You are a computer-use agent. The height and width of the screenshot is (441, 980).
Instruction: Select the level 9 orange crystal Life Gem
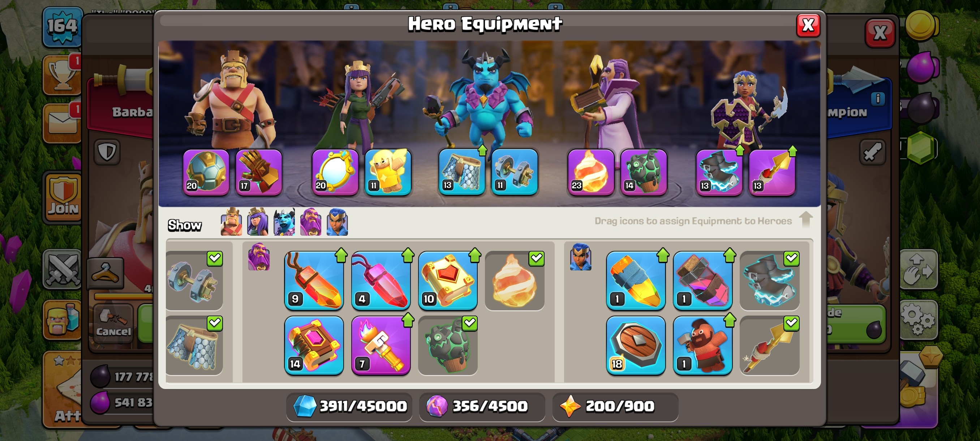pos(314,281)
